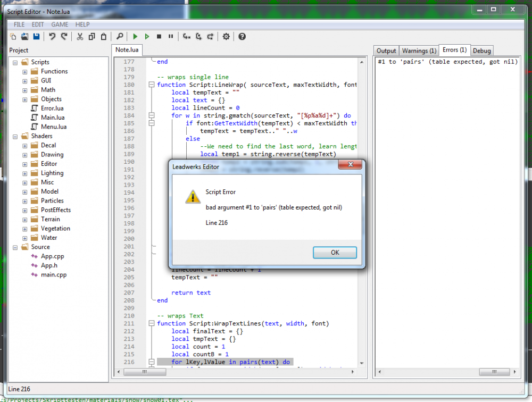532x402 pixels.
Task: Select App.cpp under the Source folder
Action: tap(52, 256)
